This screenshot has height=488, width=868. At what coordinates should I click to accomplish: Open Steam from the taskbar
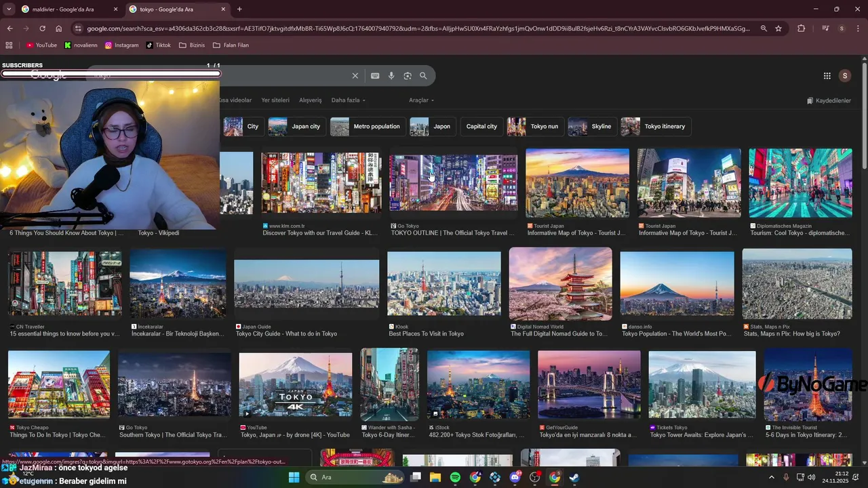[574, 477]
